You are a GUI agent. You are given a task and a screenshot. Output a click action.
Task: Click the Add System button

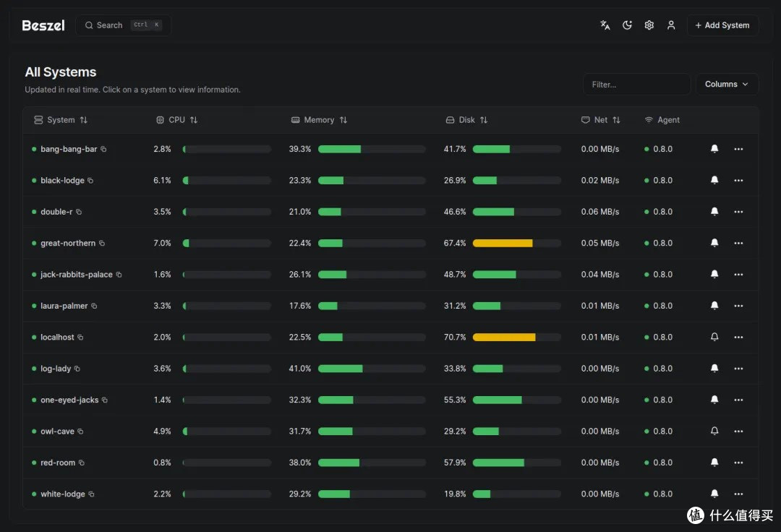tap(722, 25)
